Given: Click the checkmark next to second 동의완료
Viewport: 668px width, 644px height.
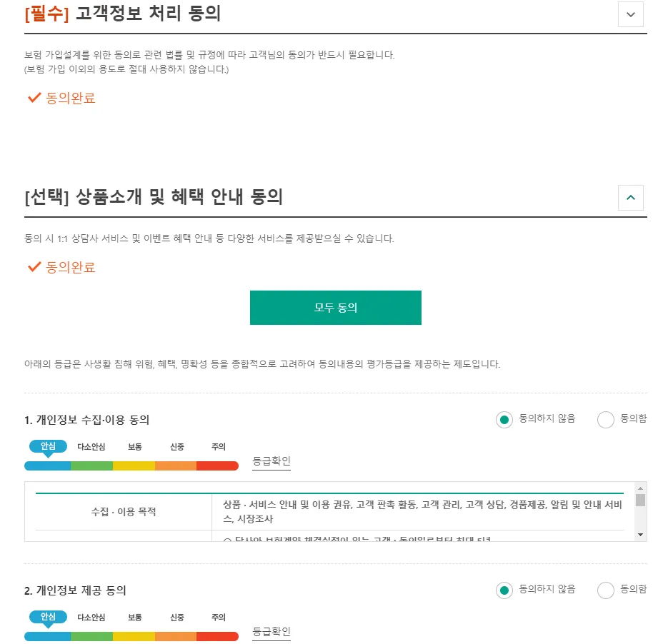Looking at the screenshot, I should [x=34, y=268].
